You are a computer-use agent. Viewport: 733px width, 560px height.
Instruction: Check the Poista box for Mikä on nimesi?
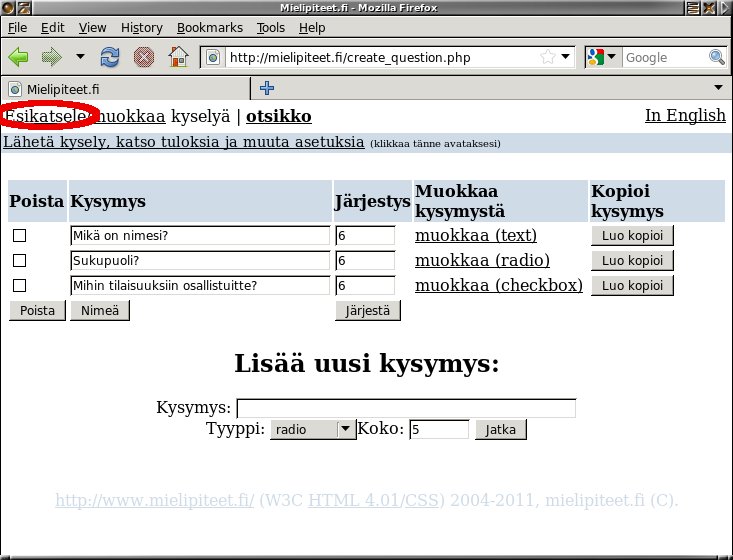19,236
